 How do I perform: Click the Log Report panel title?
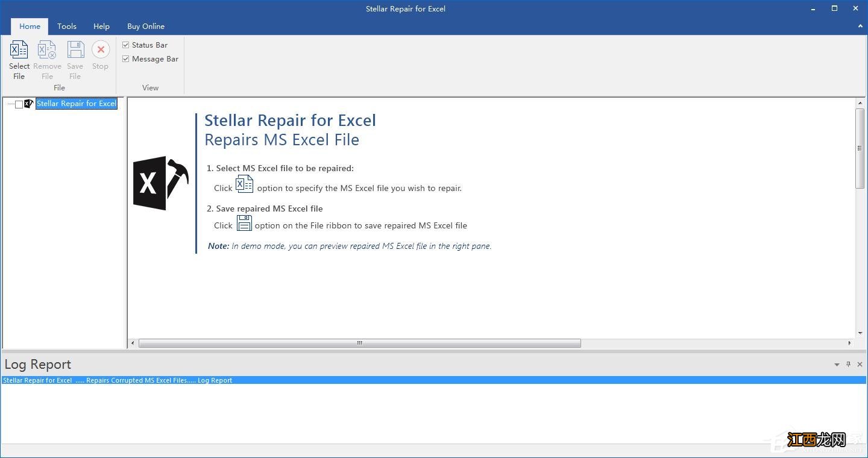click(x=38, y=365)
